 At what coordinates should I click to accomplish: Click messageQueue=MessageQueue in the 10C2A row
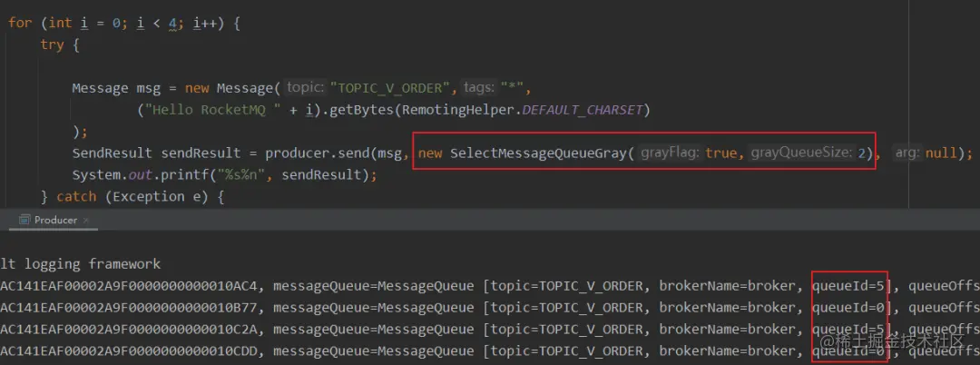tap(374, 330)
